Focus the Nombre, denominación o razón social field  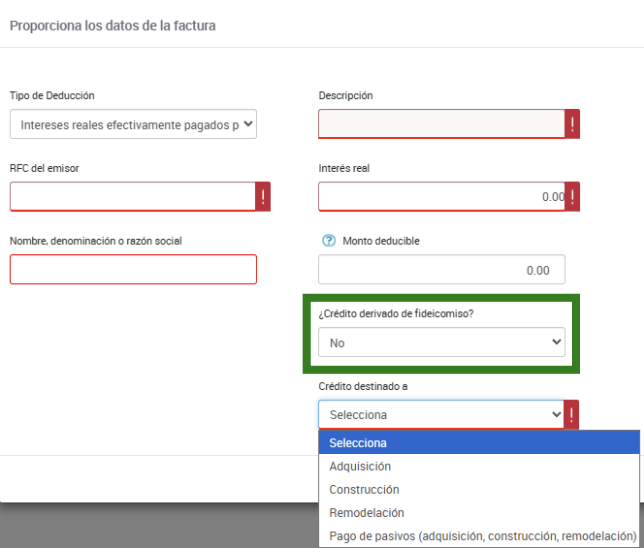click(133, 269)
